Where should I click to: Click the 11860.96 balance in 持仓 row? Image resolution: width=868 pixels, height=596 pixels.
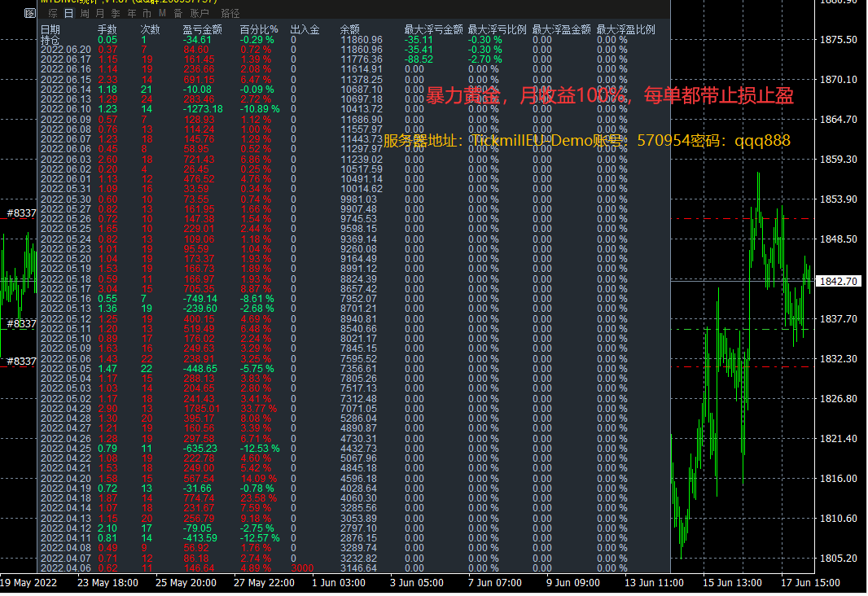362,40
